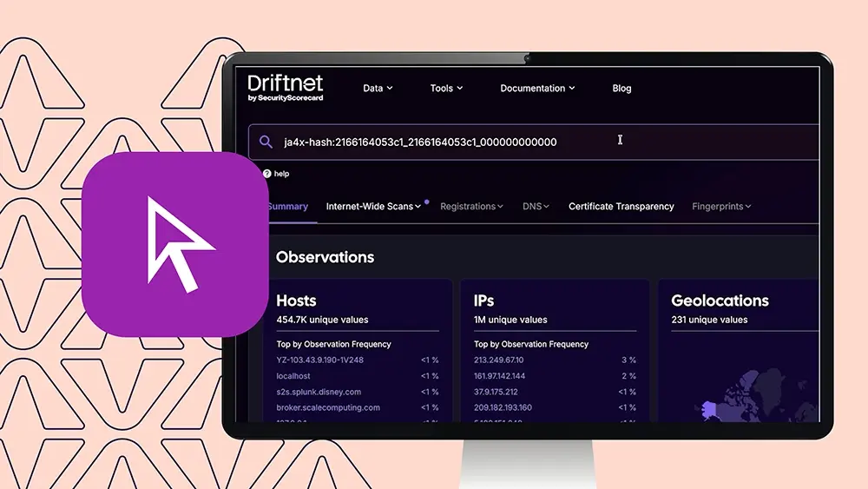
Task: Click 'Top by Observation Frequency' under Hosts
Action: click(334, 344)
